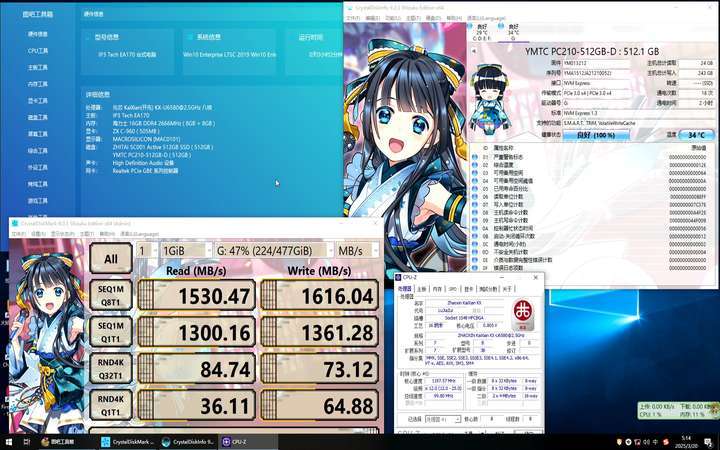720x450 pixels.
Task: Select 屏幕工具 in the toolbox sidebar
Action: pos(38,134)
